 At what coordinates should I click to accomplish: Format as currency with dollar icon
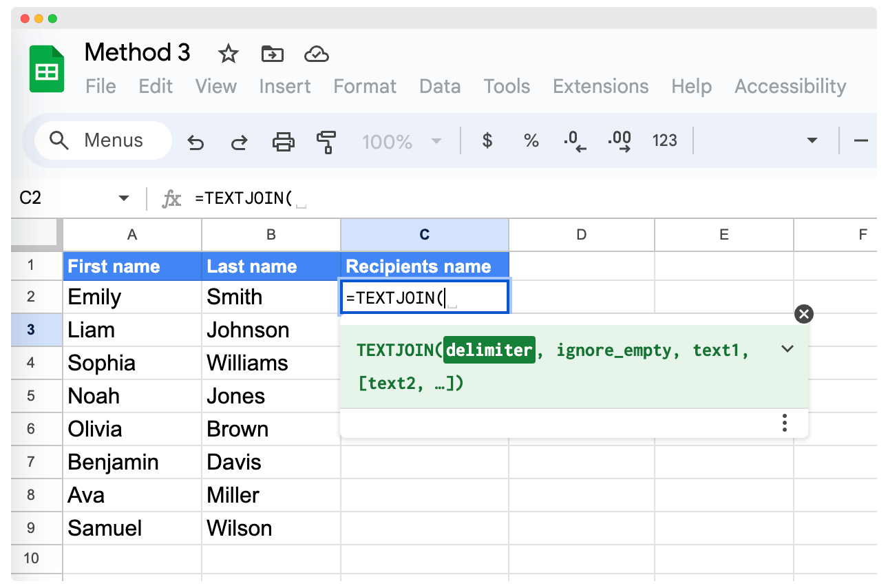(x=487, y=141)
